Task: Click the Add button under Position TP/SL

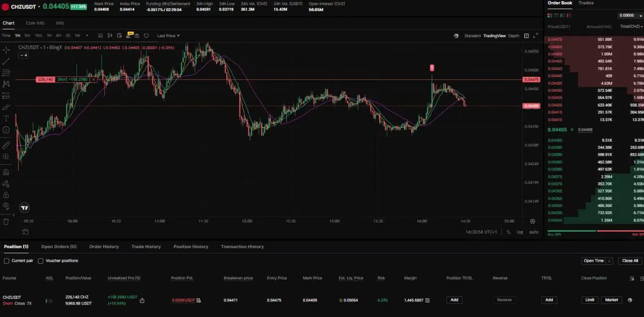Action: (454, 300)
